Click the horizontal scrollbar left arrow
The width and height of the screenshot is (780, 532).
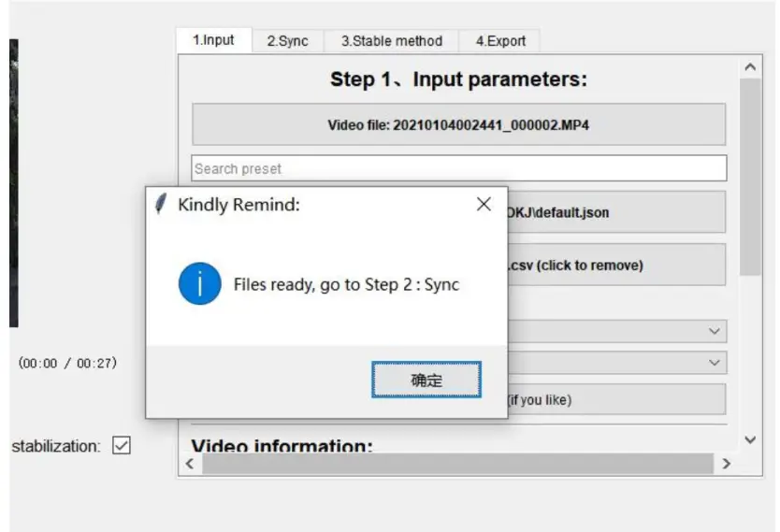[x=190, y=464]
